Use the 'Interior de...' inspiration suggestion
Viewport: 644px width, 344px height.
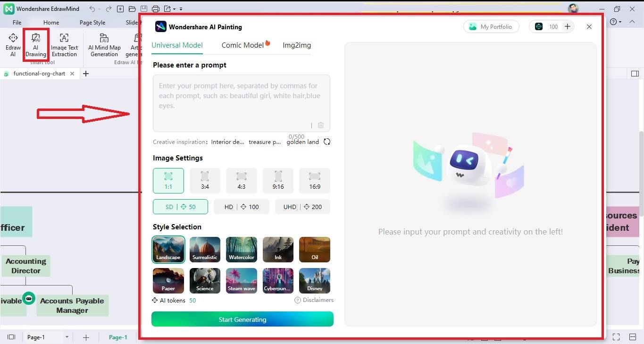(x=227, y=142)
